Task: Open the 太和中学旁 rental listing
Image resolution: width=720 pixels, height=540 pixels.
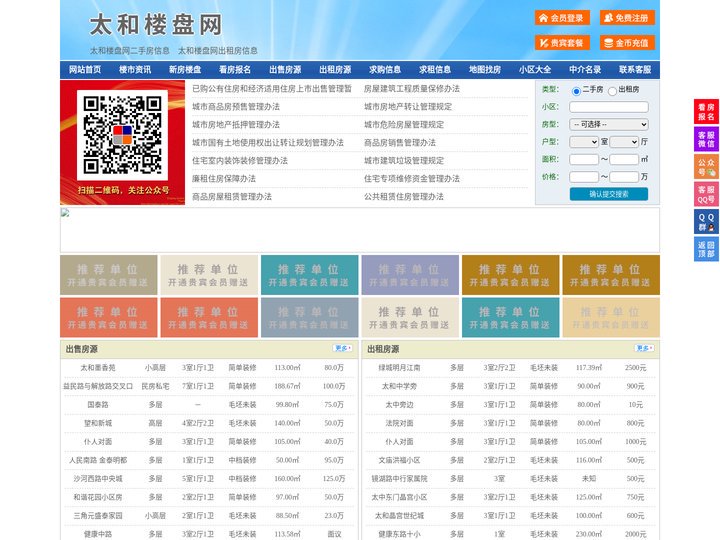Action: tap(399, 386)
